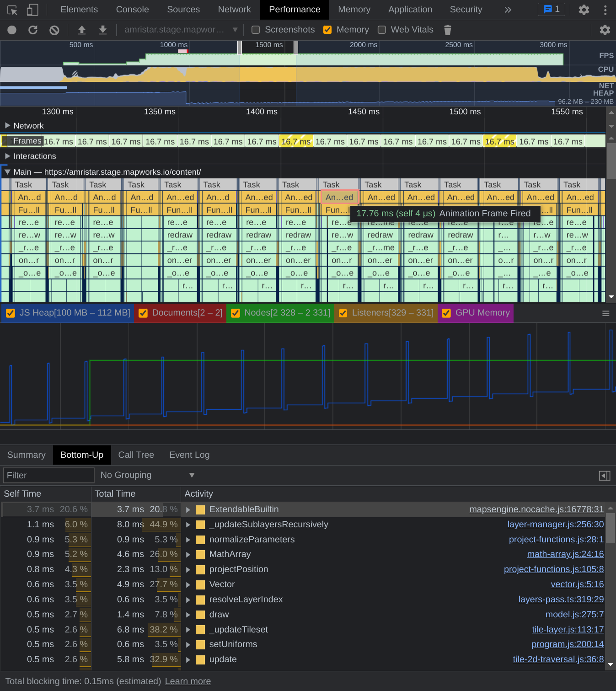Open the Event Log tab
This screenshot has width=616, height=691.
189,455
